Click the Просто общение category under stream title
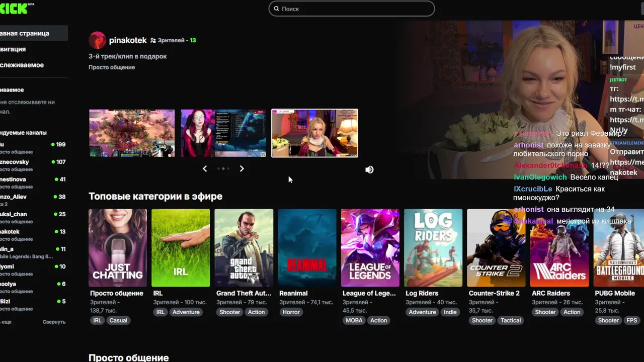The width and height of the screenshot is (644, 362). 112,67
